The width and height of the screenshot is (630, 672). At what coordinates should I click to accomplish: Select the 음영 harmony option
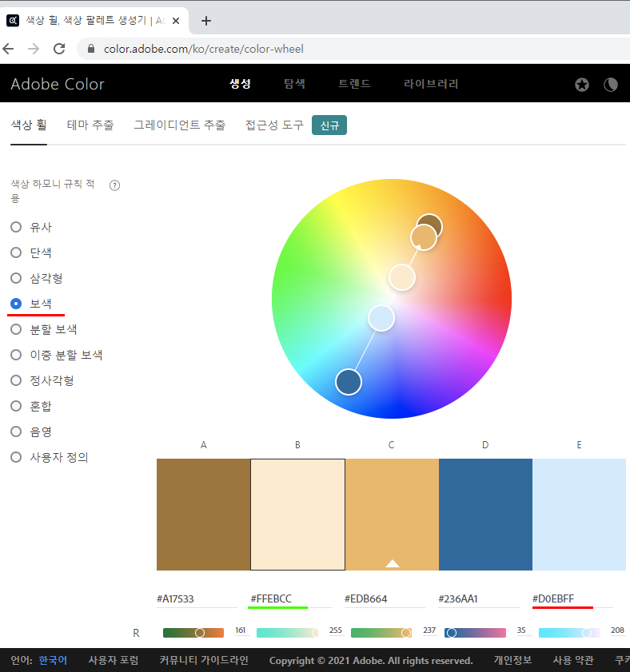(16, 431)
